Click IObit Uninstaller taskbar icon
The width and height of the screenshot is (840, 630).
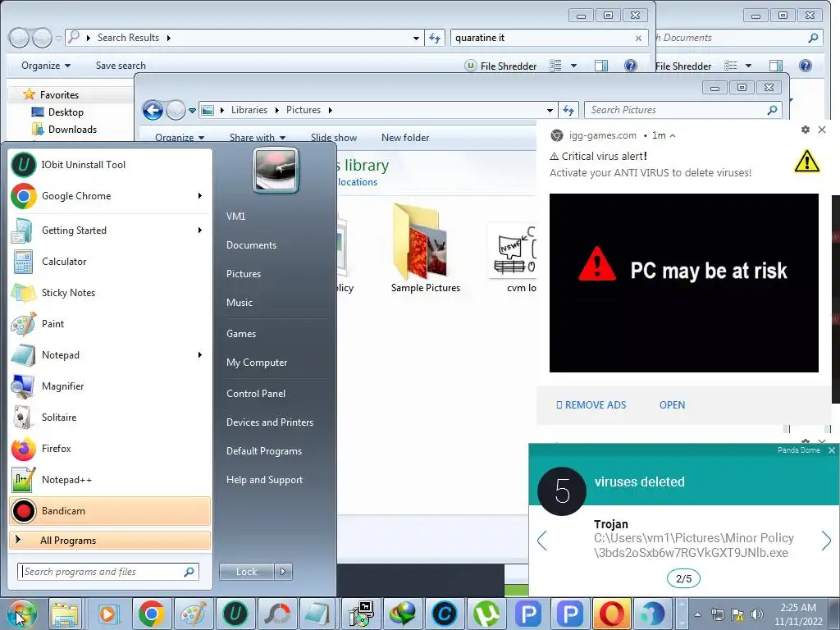pos(235,614)
